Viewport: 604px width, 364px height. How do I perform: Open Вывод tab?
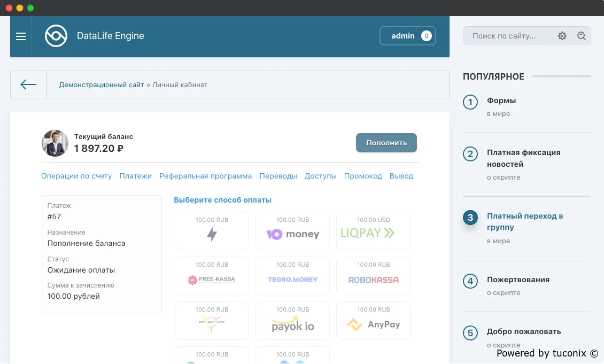pyautogui.click(x=401, y=176)
